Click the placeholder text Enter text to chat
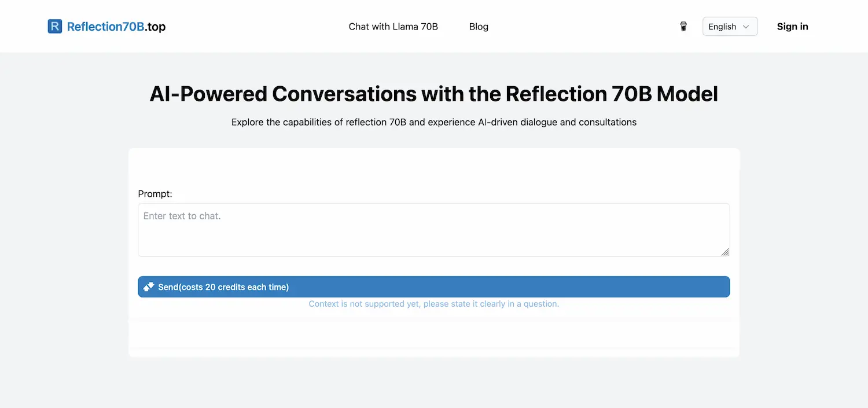868x408 pixels. pyautogui.click(x=182, y=215)
